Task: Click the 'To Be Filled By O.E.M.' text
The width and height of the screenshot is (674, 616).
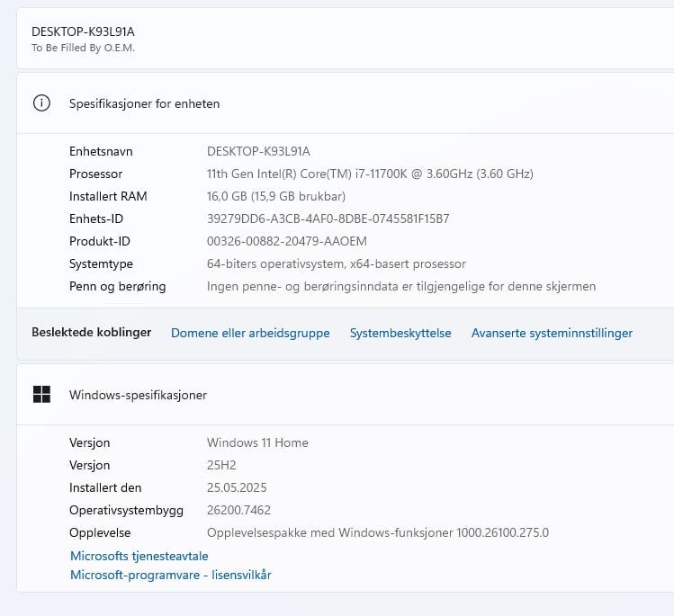Action: click(x=83, y=48)
